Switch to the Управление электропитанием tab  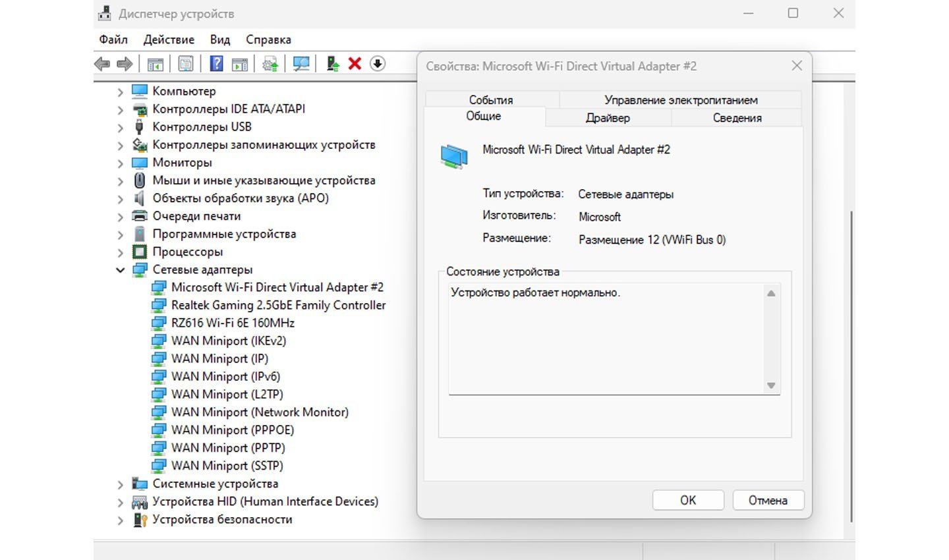681,99
